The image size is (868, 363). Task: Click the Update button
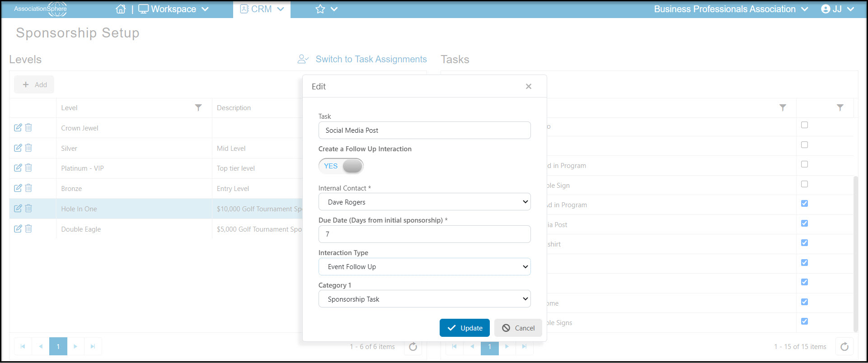[464, 328]
